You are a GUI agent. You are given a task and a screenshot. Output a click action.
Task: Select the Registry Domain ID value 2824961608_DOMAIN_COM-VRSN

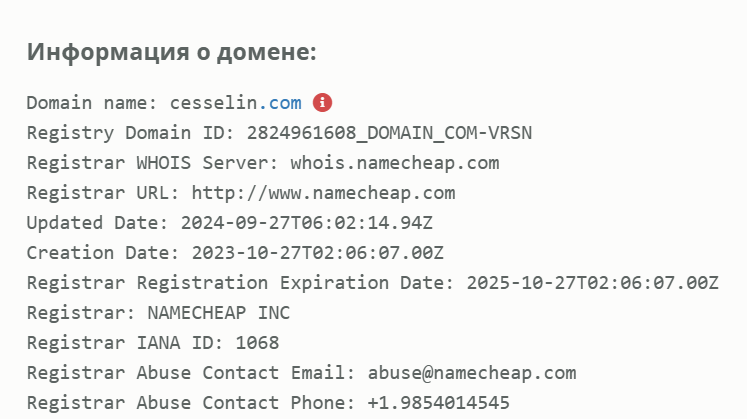coord(389,133)
